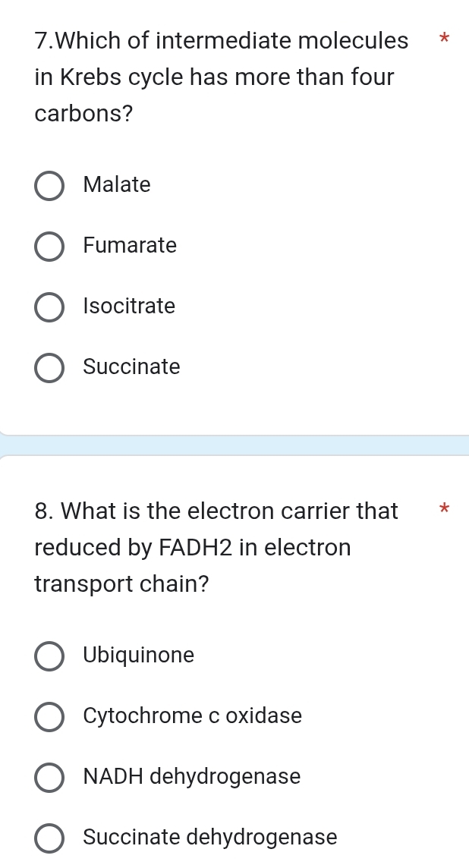Select the Malate answer option
The image size is (469, 868).
[49, 186]
